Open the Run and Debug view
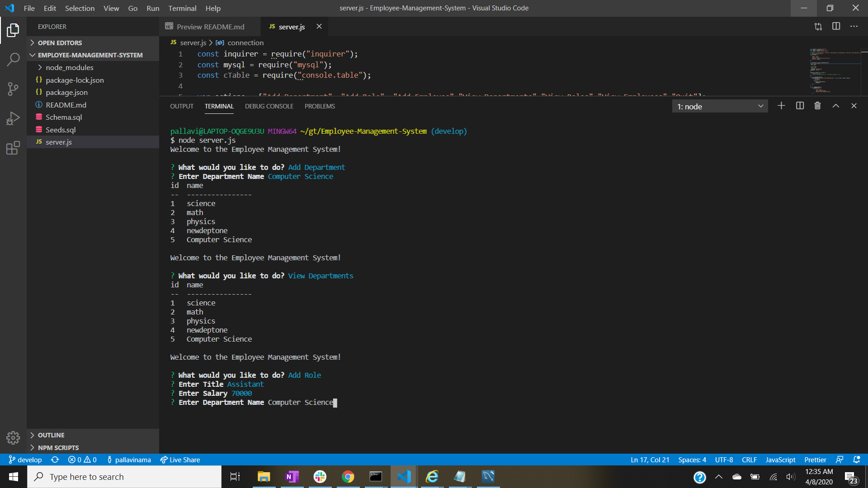 coord(13,118)
